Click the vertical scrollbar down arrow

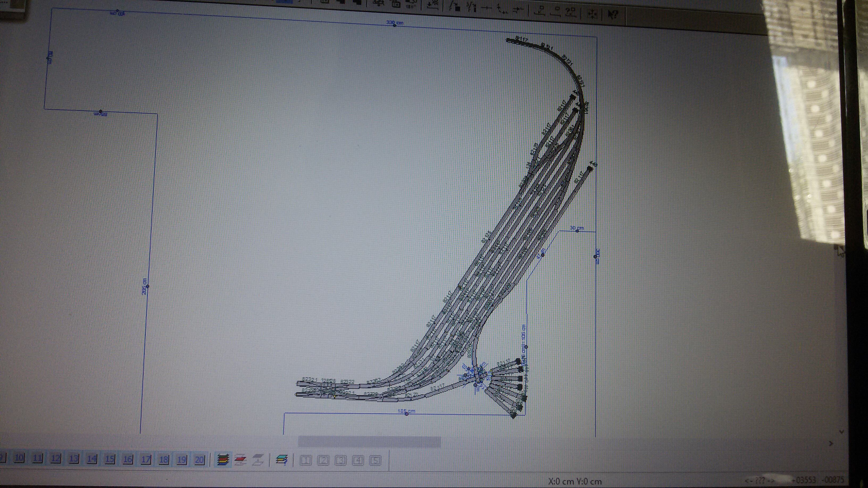coord(841,432)
